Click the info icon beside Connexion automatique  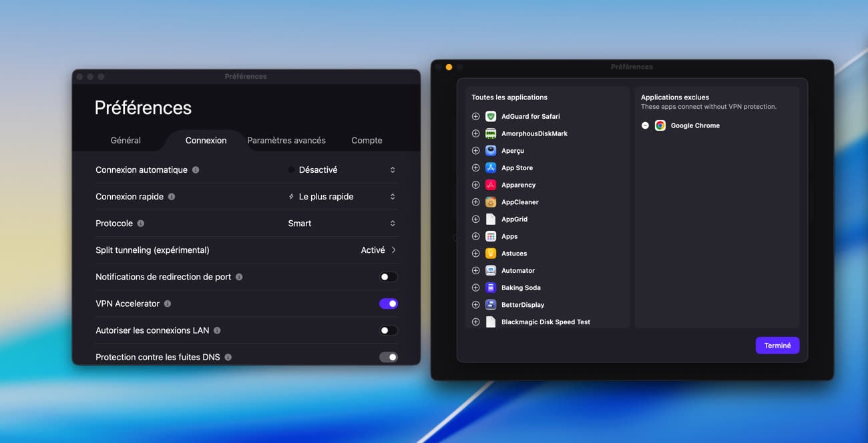(196, 170)
